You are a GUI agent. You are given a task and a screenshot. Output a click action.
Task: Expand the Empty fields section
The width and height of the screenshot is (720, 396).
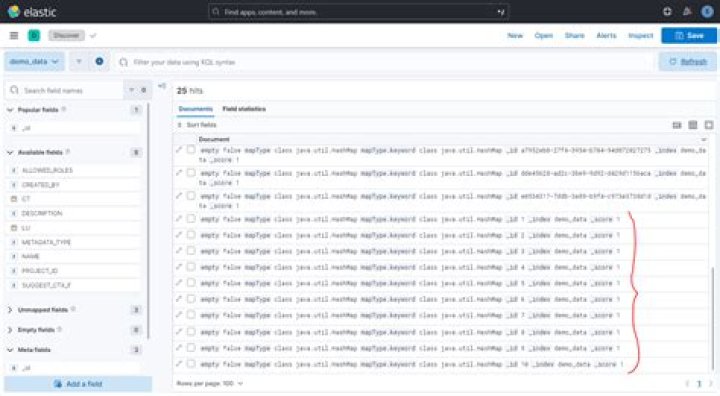(10, 330)
